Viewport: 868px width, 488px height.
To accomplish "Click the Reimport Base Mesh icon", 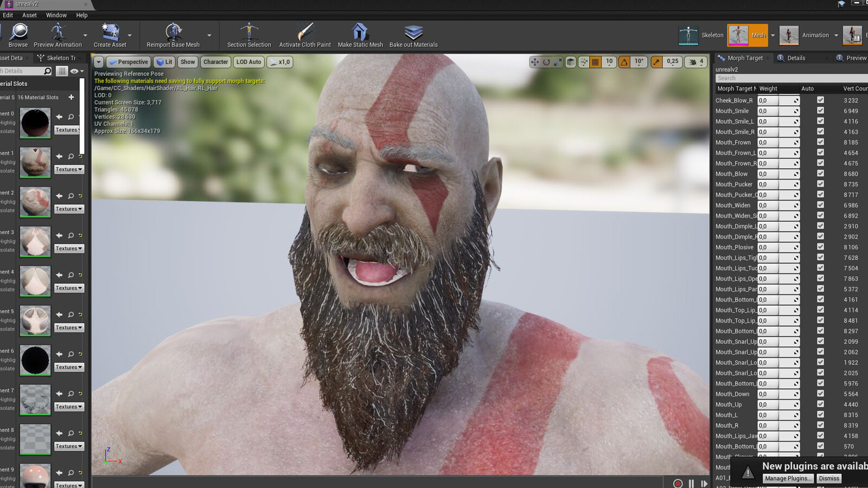I will pyautogui.click(x=173, y=32).
